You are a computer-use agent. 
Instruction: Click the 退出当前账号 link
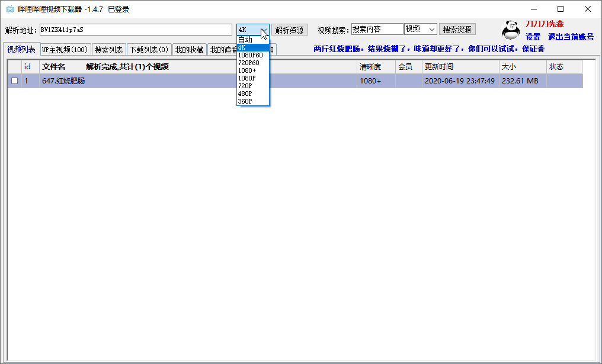(571, 37)
